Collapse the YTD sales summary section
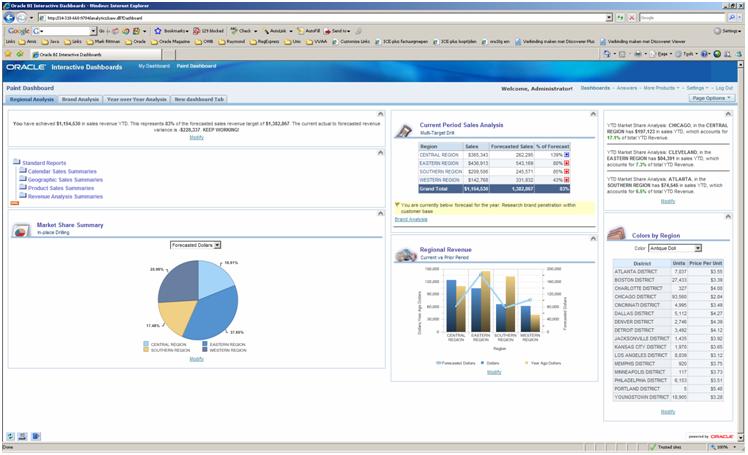748x455 pixels. click(x=380, y=114)
